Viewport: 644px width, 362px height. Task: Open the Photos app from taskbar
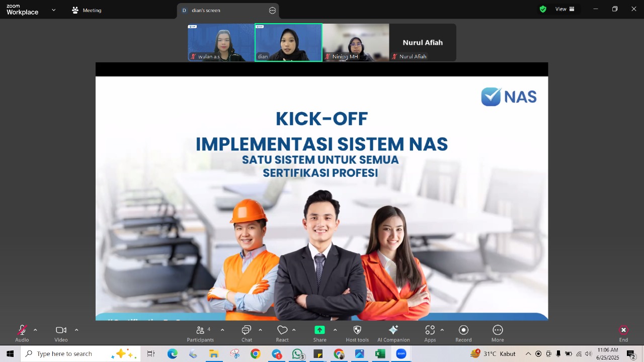click(360, 354)
